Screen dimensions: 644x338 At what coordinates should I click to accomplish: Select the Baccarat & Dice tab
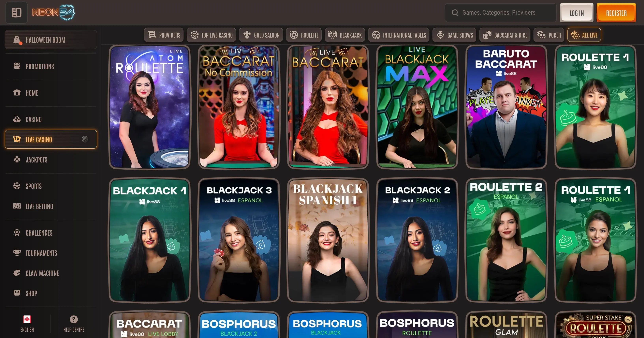pyautogui.click(x=505, y=35)
